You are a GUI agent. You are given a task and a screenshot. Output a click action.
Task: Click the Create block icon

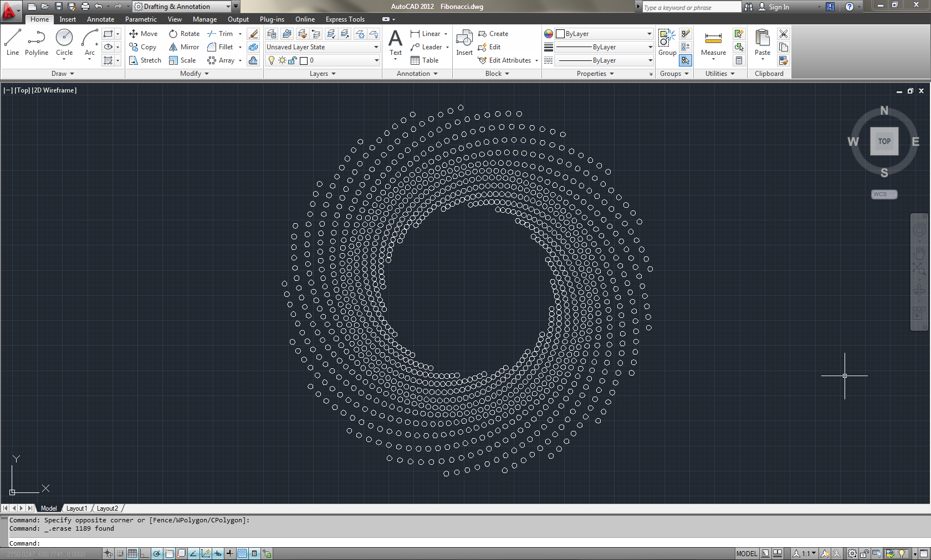pos(483,33)
